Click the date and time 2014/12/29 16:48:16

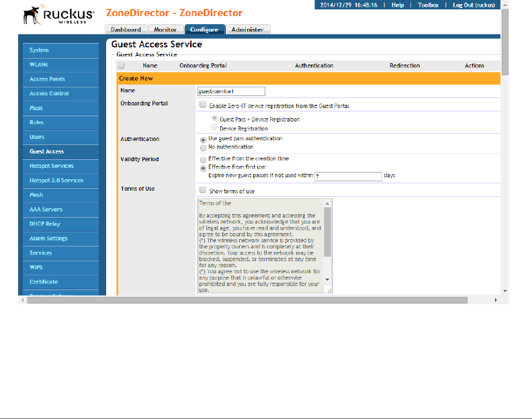349,5
